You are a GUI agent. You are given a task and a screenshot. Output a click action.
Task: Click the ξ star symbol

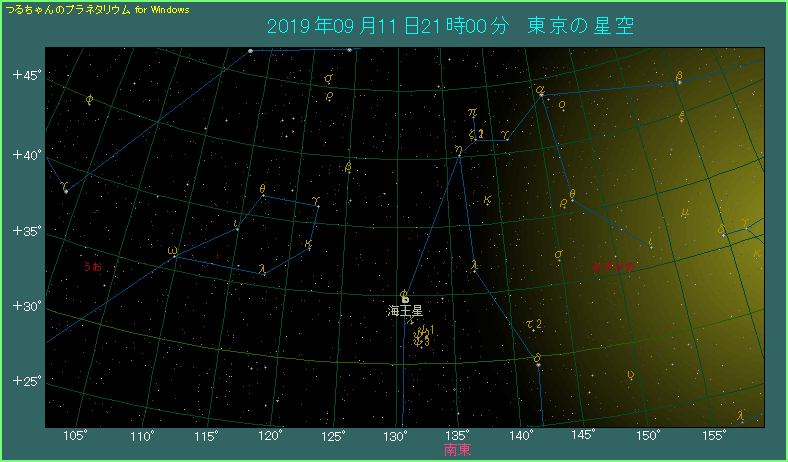(x=681, y=116)
